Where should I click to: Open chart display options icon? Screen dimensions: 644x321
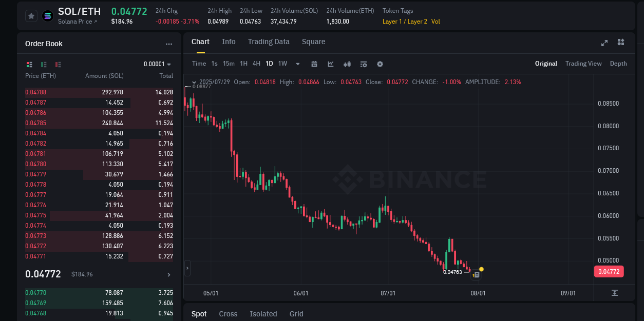point(364,64)
